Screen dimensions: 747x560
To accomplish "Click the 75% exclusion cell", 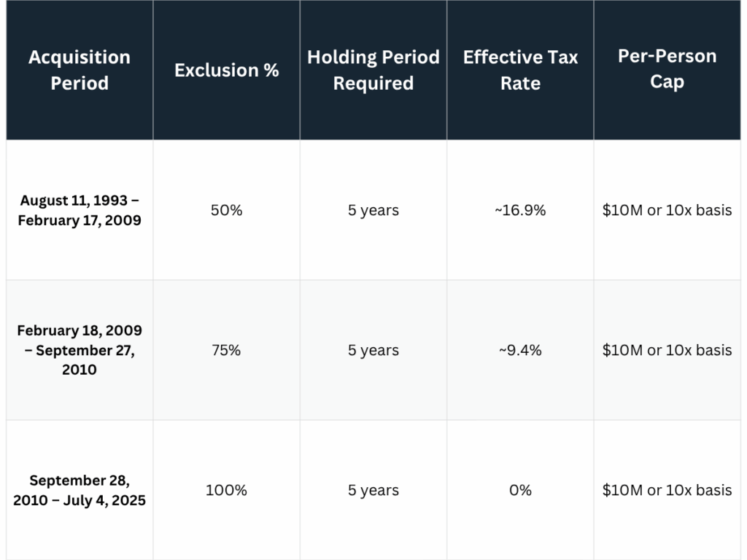I will [x=226, y=350].
